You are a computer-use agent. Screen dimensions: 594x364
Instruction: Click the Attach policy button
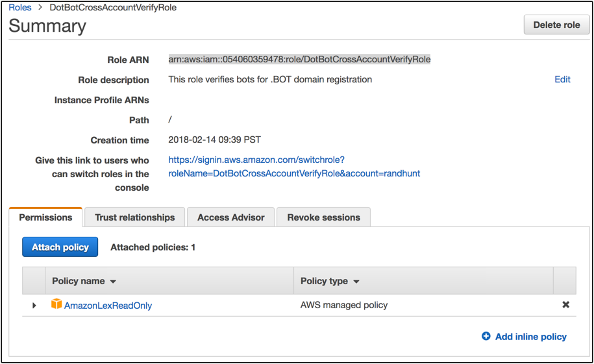pos(60,247)
